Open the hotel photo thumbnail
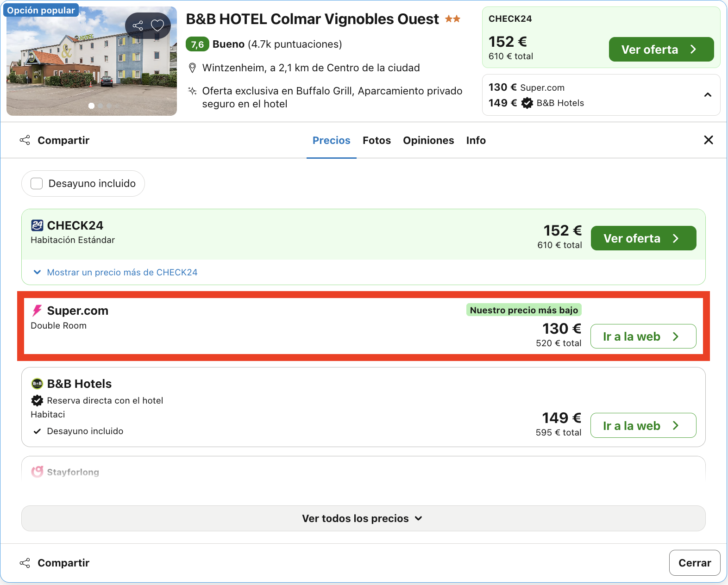 click(x=92, y=61)
